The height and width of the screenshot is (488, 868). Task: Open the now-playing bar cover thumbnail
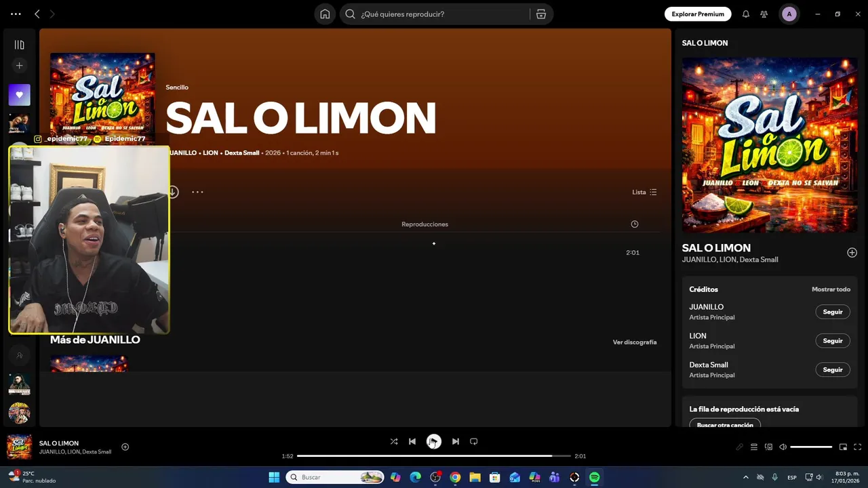click(19, 447)
